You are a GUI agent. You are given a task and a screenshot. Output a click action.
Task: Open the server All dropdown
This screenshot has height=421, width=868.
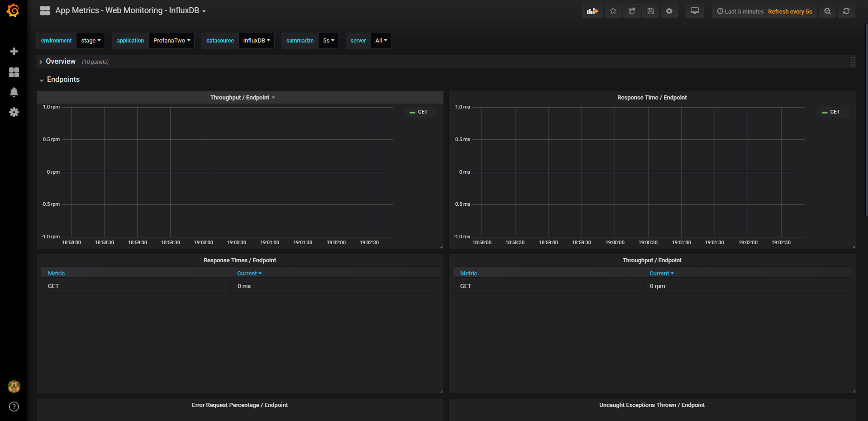point(381,41)
